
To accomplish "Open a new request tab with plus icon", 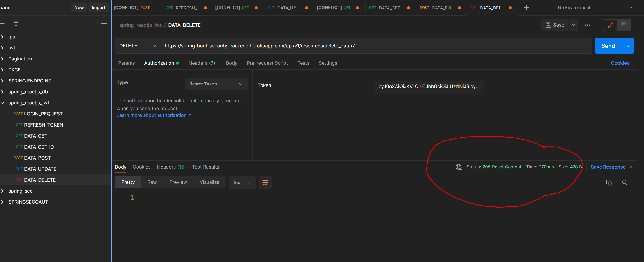I will tap(526, 7).
